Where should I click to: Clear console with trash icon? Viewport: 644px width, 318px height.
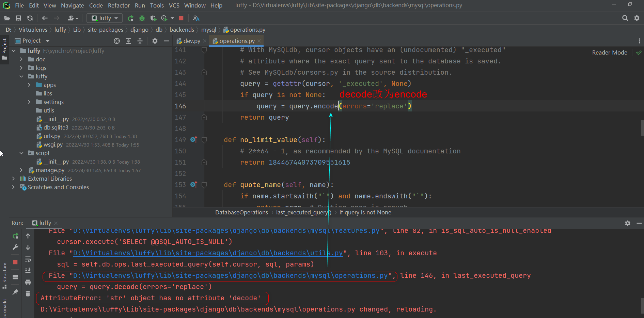(28, 293)
